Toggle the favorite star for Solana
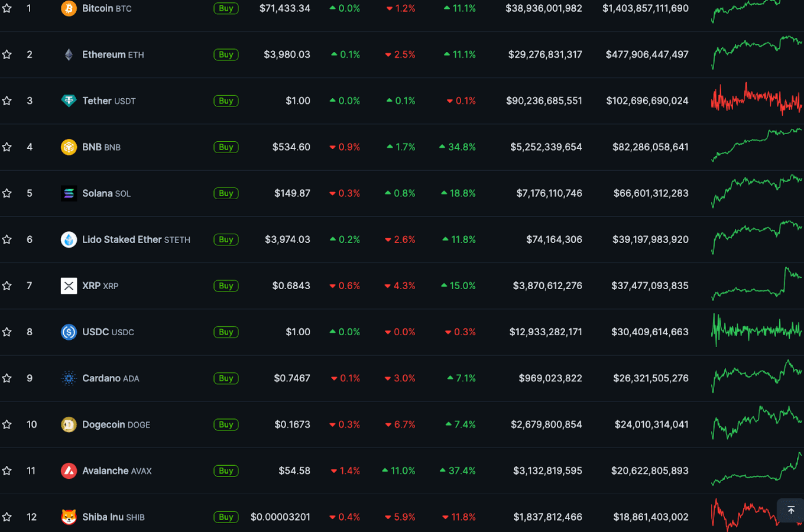Viewport: 804px width, 532px height. [x=7, y=193]
